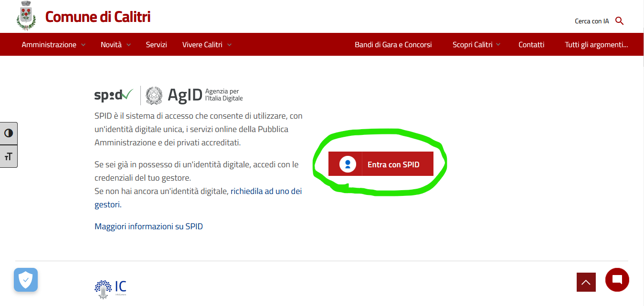
Task: Go to the Servizi section
Action: [x=156, y=44]
